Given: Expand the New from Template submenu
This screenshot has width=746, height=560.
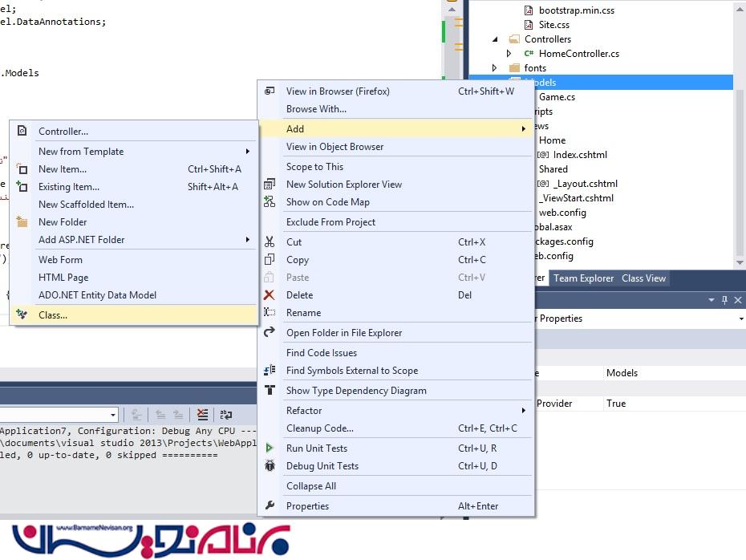Looking at the screenshot, I should pos(248,152).
